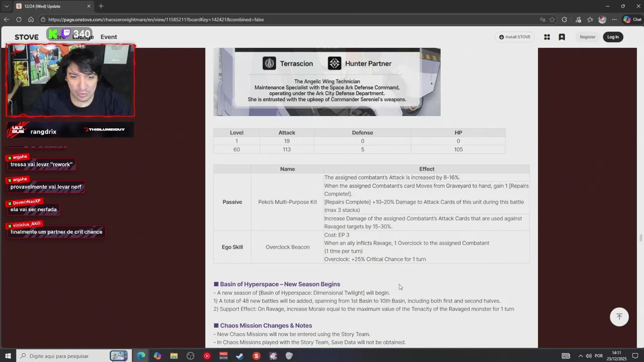The image size is (644, 362).
Task: Open the red play-button app in taskbar
Action: (207, 356)
